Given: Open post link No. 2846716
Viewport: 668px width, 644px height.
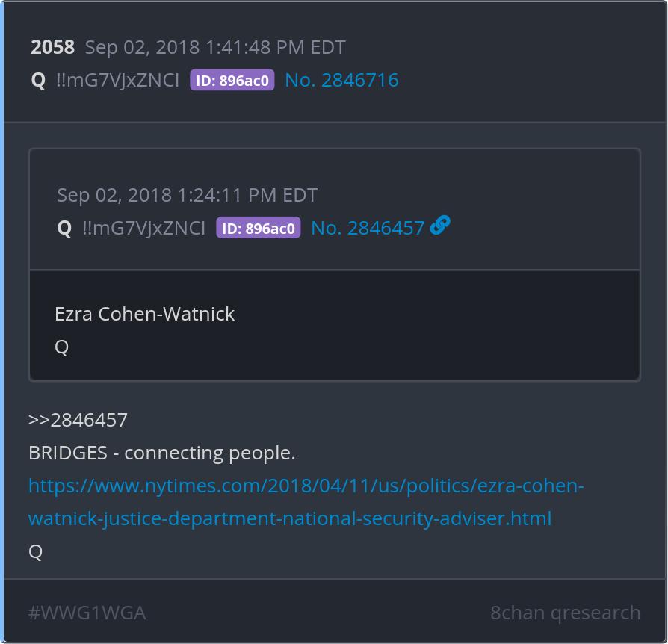Looking at the screenshot, I should click(x=341, y=81).
